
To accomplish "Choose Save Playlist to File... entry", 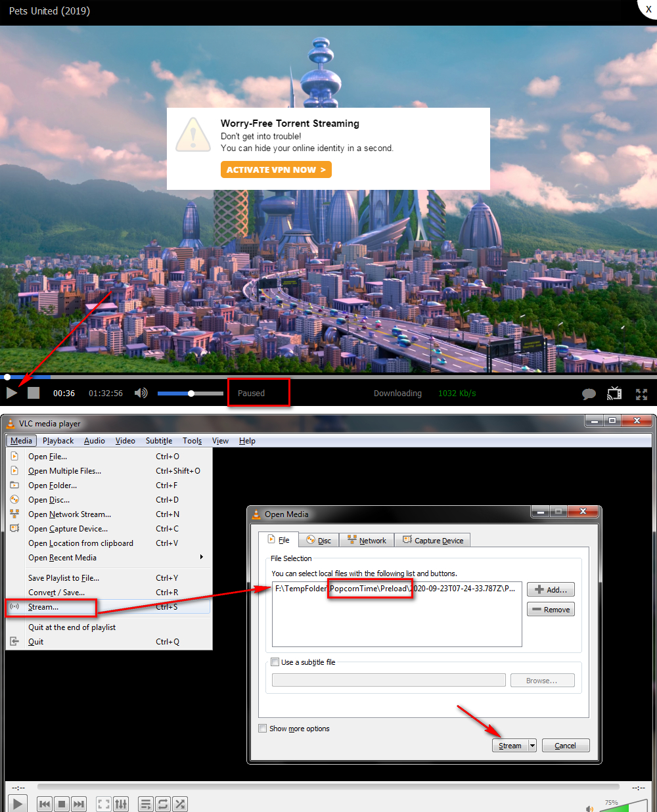I will pos(109,578).
